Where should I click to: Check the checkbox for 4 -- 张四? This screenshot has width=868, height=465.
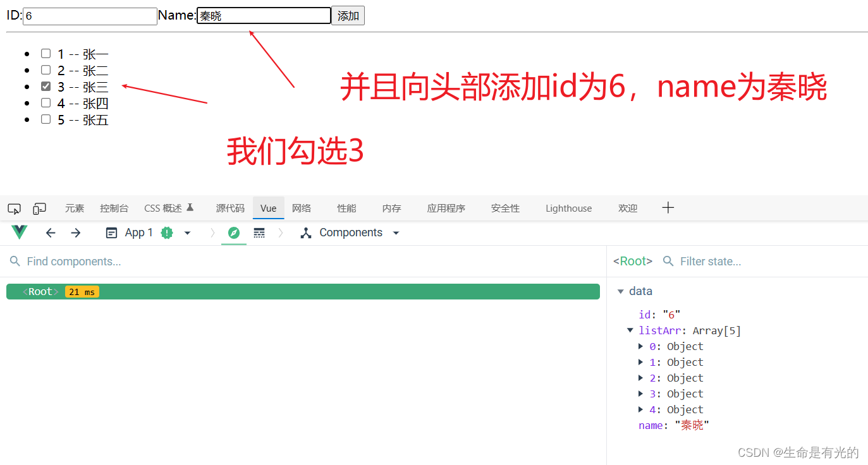(46, 103)
